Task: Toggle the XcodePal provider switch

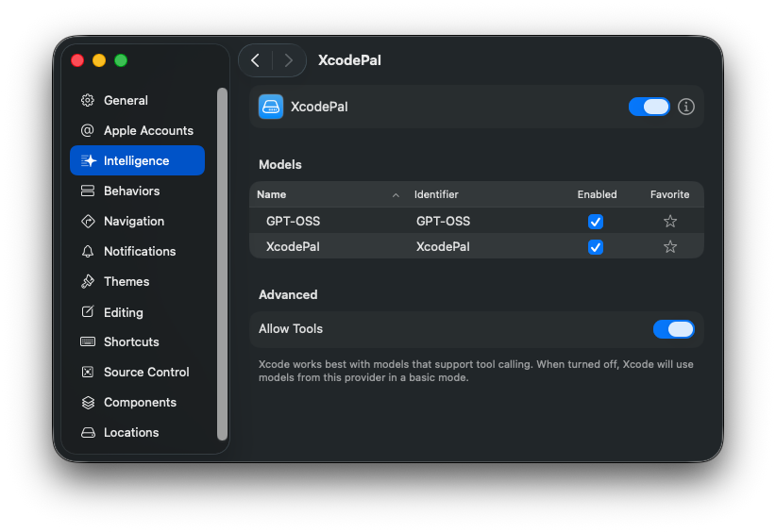Action: [x=649, y=107]
